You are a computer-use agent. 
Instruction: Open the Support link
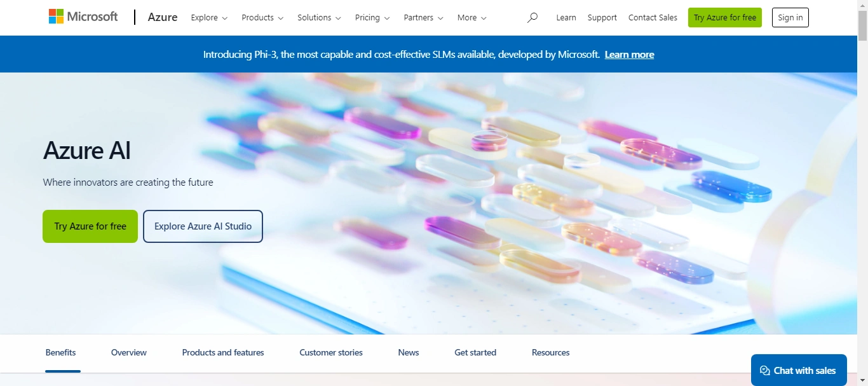(x=602, y=18)
